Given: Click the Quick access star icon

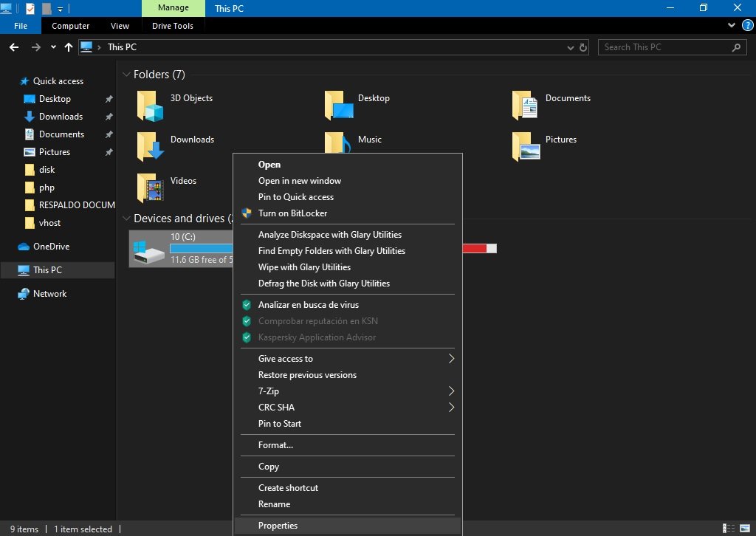Looking at the screenshot, I should click(x=24, y=81).
